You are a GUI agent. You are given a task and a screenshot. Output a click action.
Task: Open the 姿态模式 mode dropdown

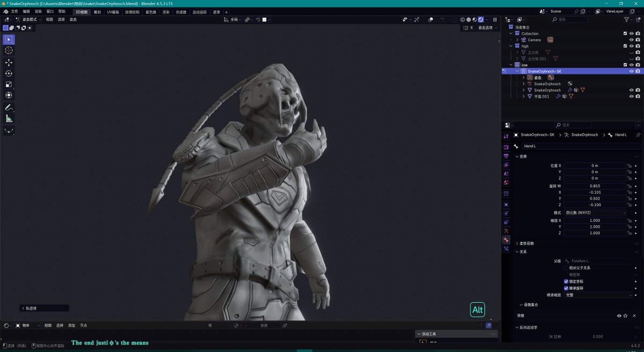coord(28,19)
